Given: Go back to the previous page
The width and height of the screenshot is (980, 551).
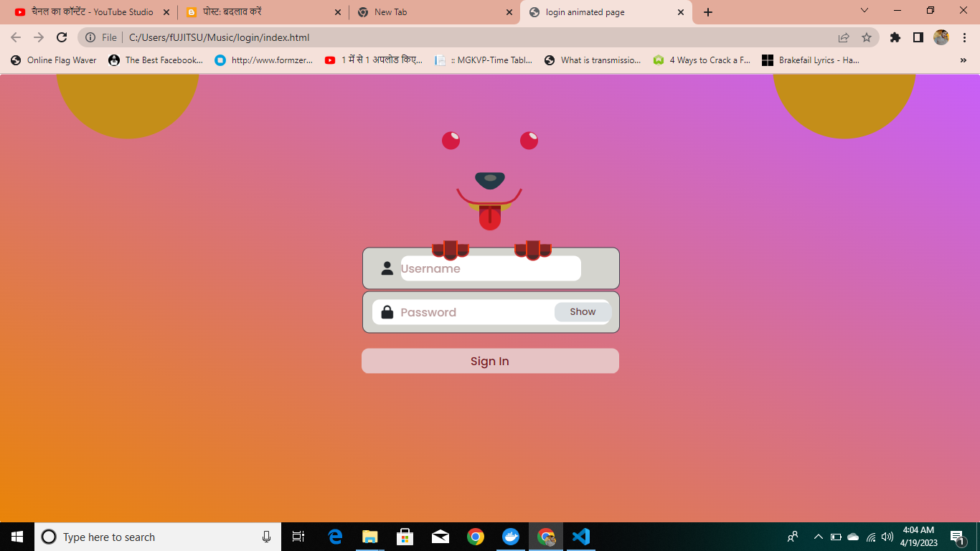Looking at the screenshot, I should coord(16,37).
